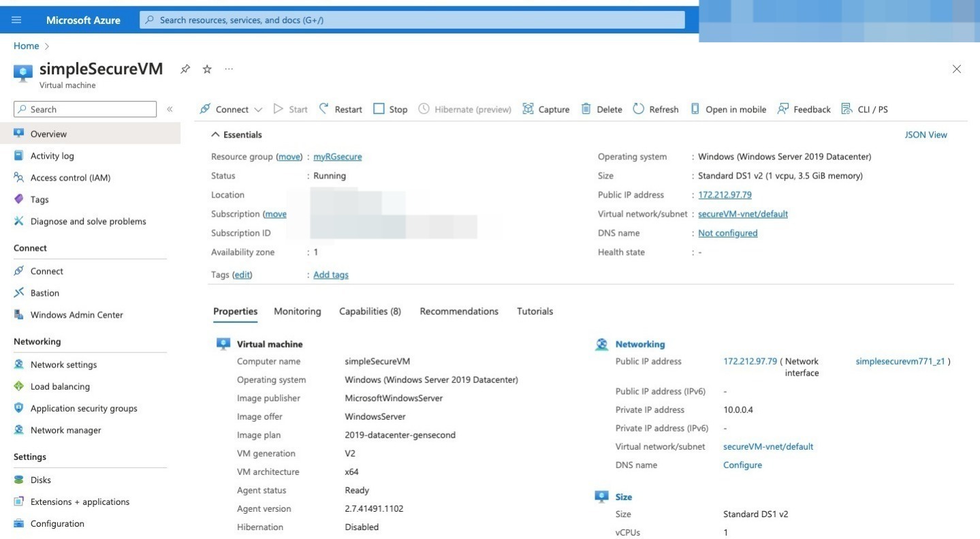This screenshot has height=539, width=980.
Task: Expand the Connect dropdown arrow
Action: 258,110
